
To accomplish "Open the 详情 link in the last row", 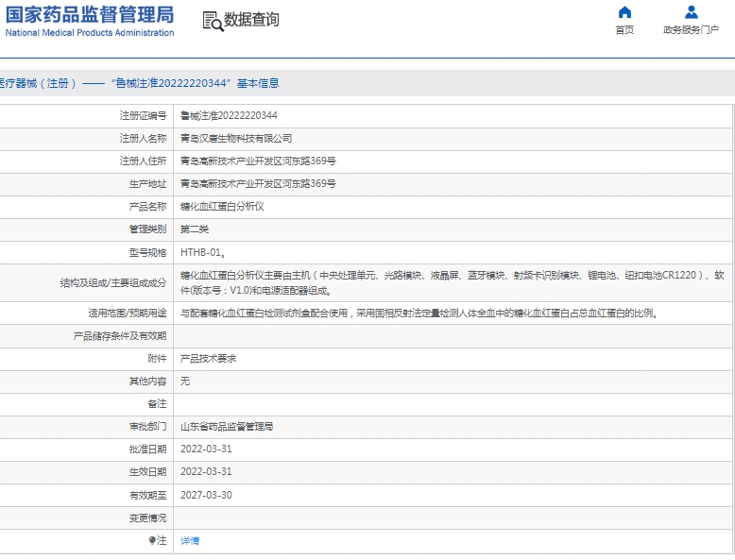I will tap(190, 541).
